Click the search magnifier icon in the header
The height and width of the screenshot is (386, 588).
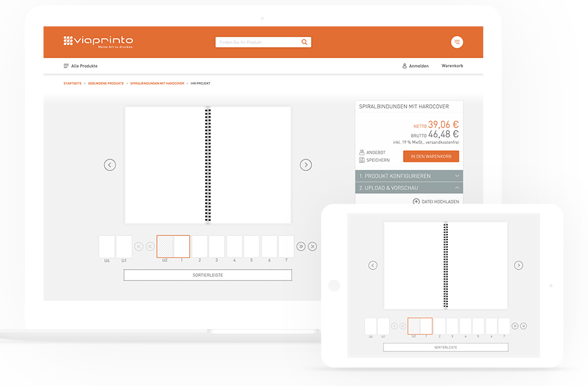[x=304, y=42]
